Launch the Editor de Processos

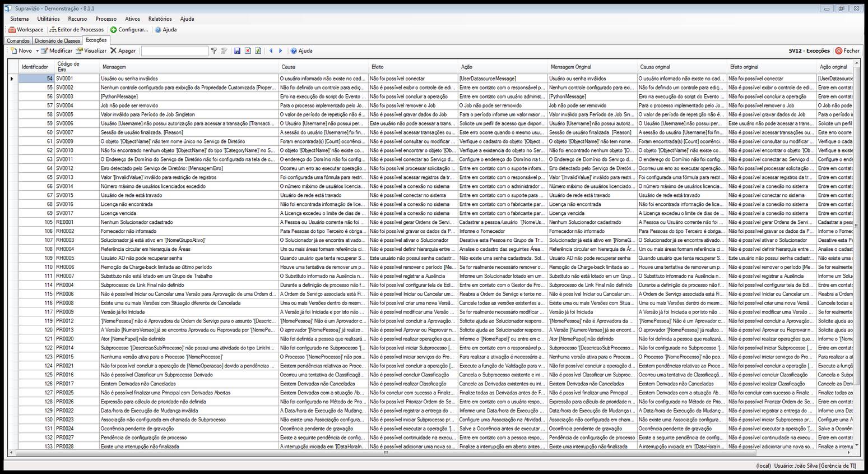pyautogui.click(x=76, y=30)
